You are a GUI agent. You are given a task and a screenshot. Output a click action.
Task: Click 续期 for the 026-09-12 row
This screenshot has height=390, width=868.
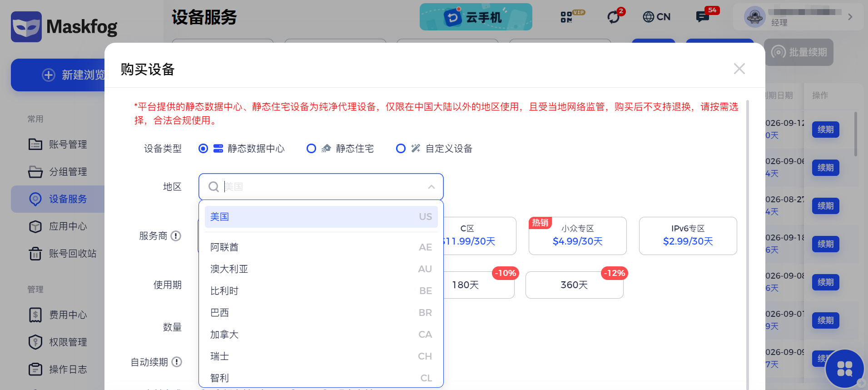tap(826, 130)
